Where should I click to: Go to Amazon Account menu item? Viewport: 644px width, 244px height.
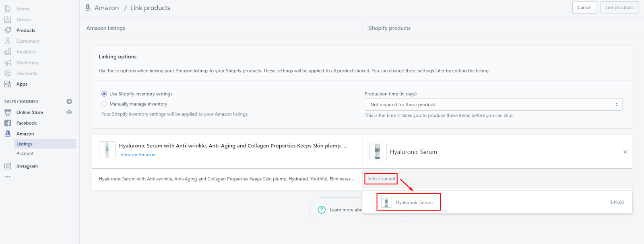pos(25,153)
